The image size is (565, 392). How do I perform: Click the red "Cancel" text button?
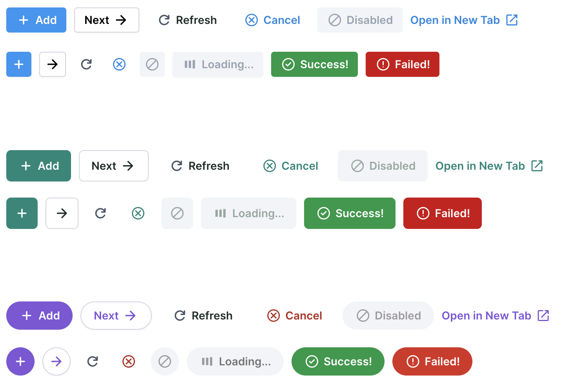pos(295,316)
